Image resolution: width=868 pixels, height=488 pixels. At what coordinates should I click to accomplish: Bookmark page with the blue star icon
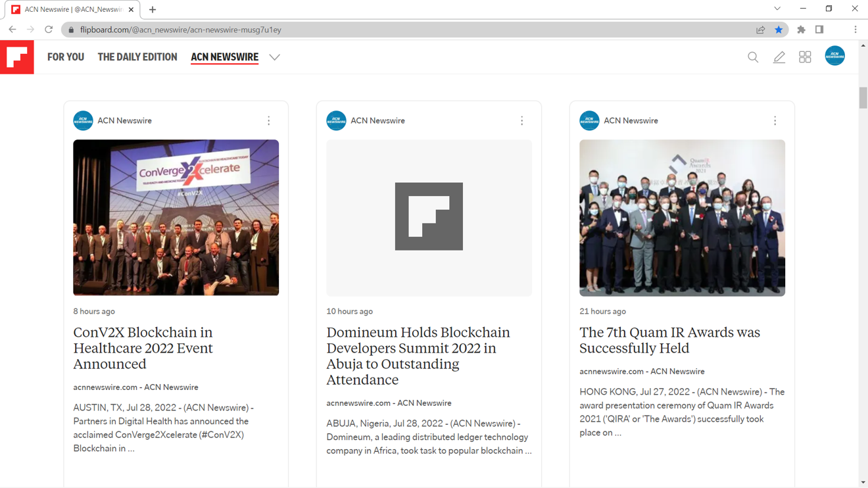[779, 30]
